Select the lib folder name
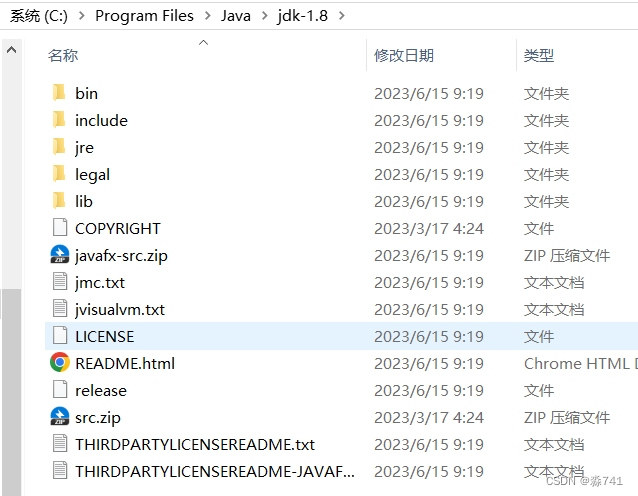 click(84, 201)
